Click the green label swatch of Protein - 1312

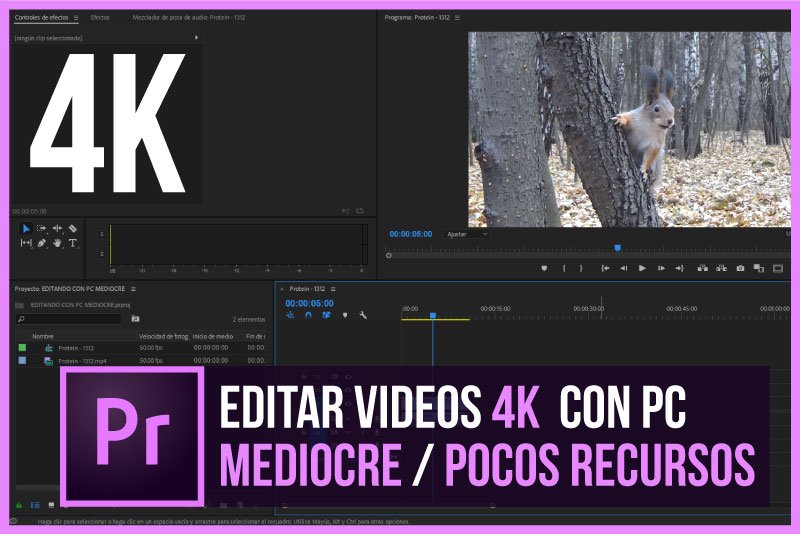[x=22, y=347]
